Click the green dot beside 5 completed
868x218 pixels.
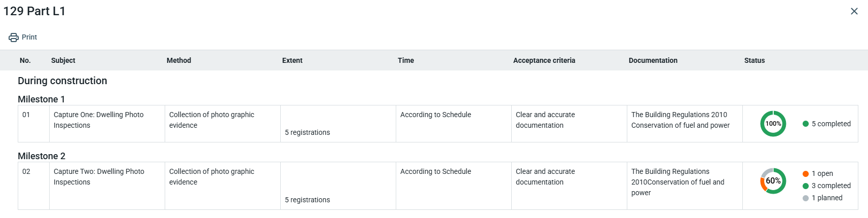click(805, 124)
